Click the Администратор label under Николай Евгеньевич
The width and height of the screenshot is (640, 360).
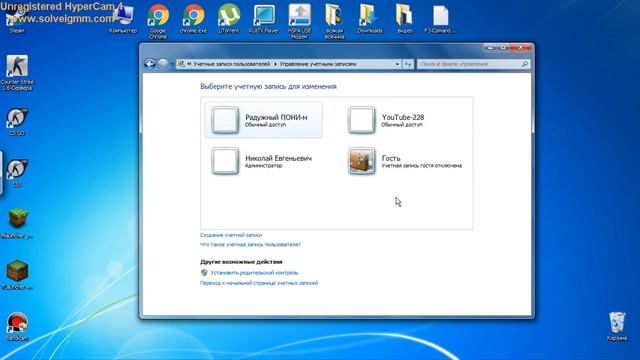pyautogui.click(x=263, y=166)
